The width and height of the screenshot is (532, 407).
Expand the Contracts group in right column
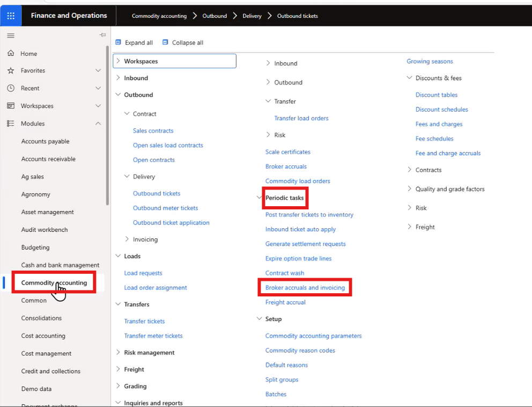click(410, 170)
